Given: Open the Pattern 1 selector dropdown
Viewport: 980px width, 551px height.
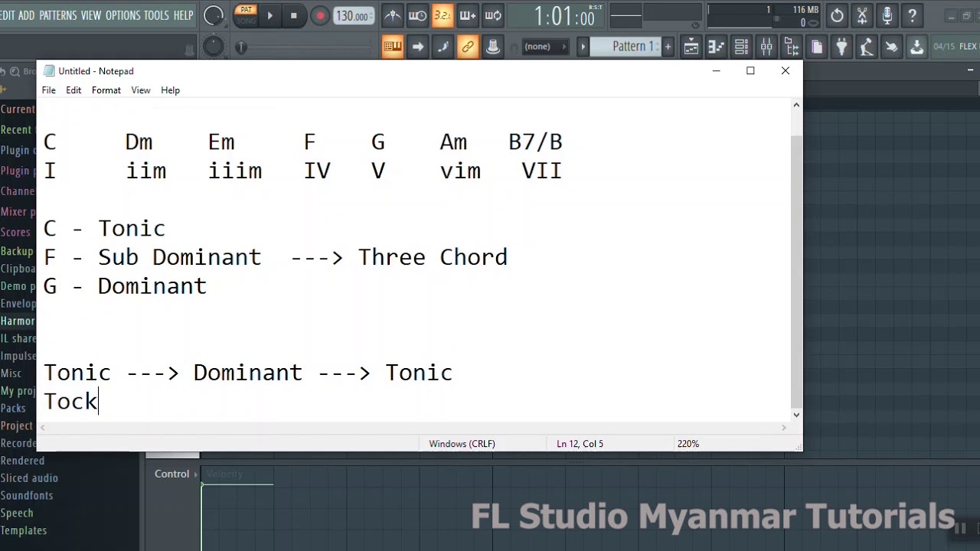Looking at the screenshot, I should point(633,47).
